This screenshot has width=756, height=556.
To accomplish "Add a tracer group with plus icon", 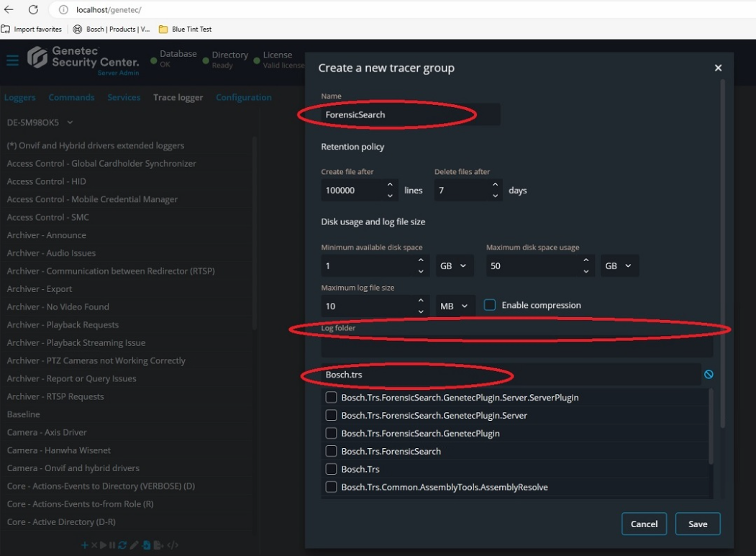I will (84, 545).
